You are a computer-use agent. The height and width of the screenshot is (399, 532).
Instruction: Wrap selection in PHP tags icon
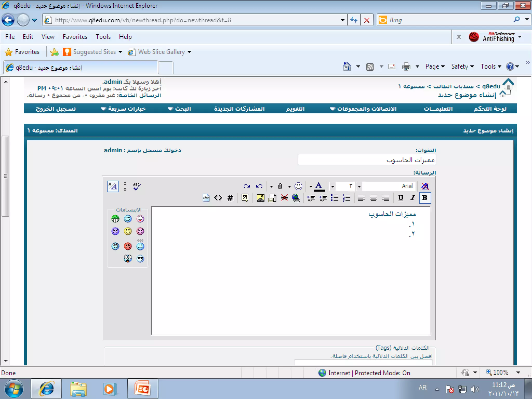point(206,198)
